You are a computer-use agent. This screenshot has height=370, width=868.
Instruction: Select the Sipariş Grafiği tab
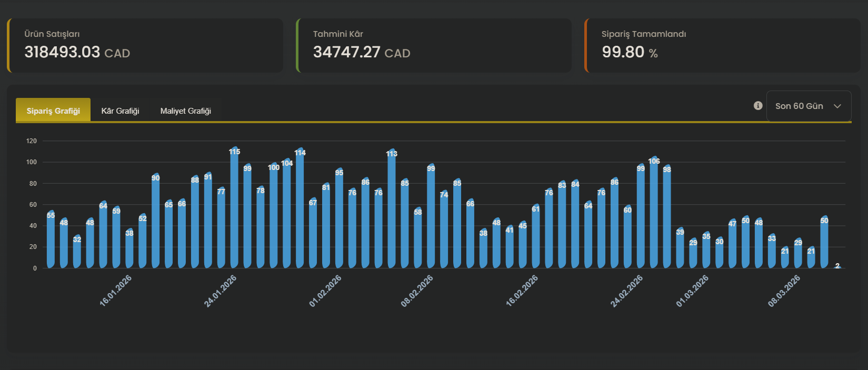coord(53,111)
